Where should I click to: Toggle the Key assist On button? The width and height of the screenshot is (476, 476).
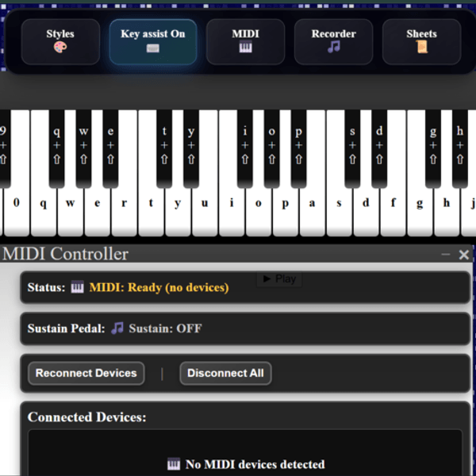[153, 41]
